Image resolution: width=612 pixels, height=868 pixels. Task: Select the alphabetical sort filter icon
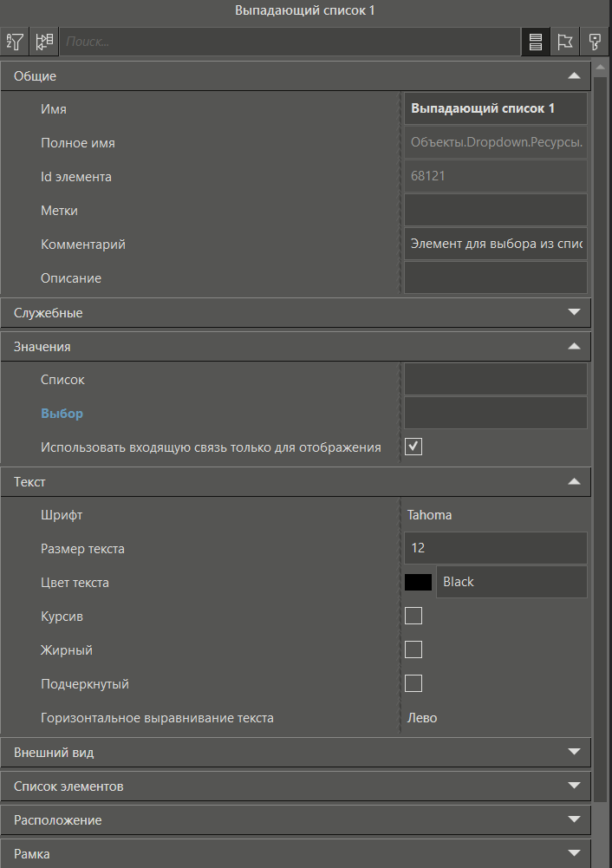tap(14, 41)
